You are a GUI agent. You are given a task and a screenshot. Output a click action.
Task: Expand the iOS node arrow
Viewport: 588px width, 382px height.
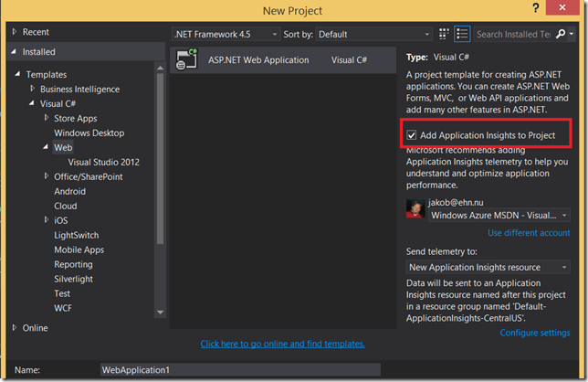click(47, 220)
